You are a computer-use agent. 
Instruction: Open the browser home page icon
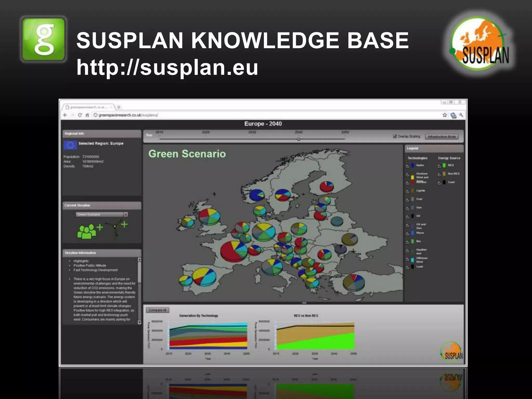(x=87, y=115)
